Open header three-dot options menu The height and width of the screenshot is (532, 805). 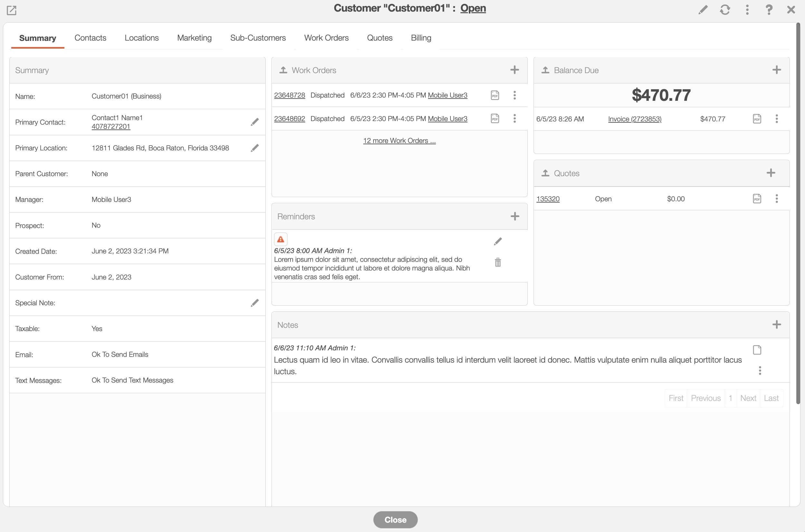click(x=747, y=10)
